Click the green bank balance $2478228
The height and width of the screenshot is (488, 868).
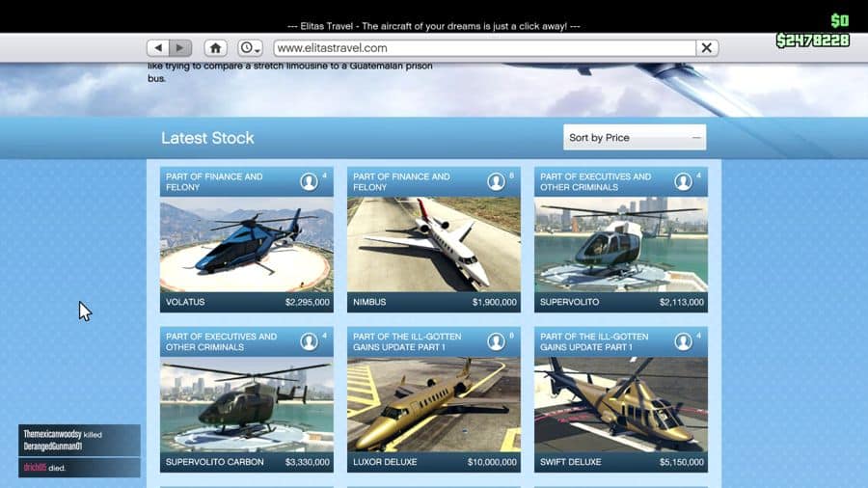click(x=812, y=41)
